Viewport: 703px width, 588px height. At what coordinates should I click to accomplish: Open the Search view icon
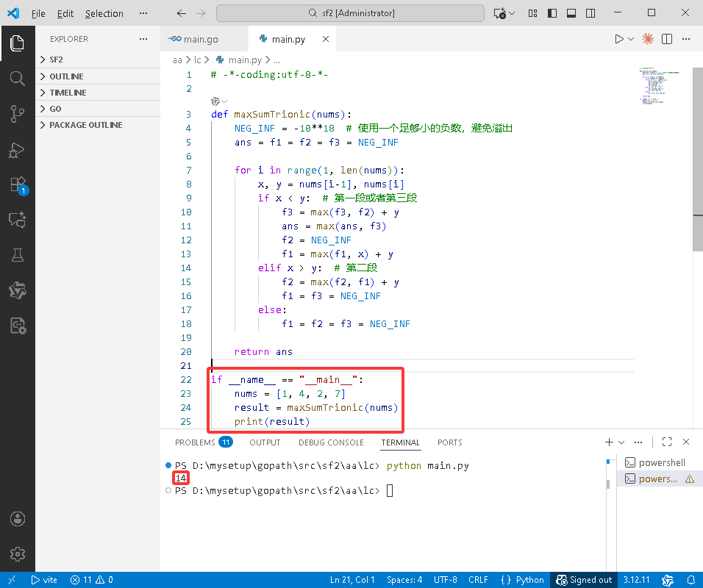pos(17,79)
